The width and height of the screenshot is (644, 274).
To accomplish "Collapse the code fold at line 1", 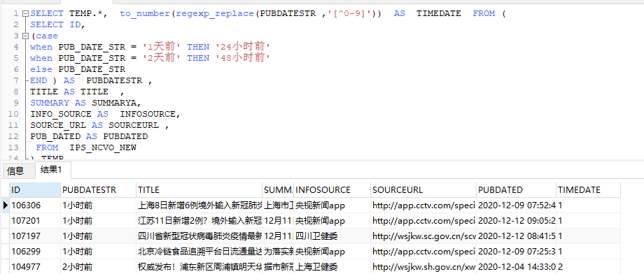I will (x=25, y=13).
